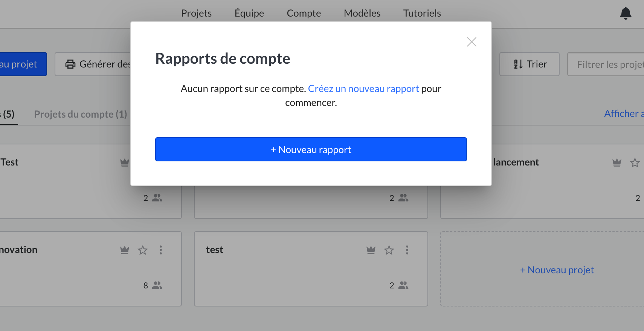The width and height of the screenshot is (644, 331).
Task: Open the Modèles menu item
Action: pyautogui.click(x=362, y=13)
